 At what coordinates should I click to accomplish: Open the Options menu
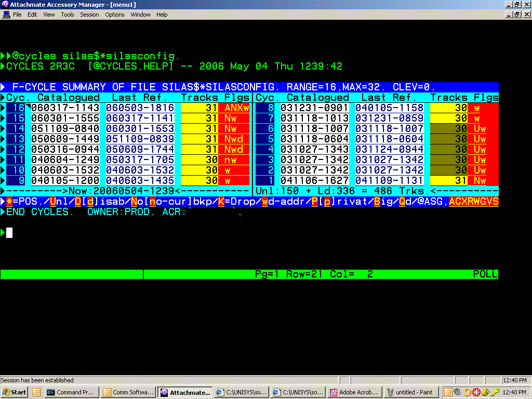coord(115,15)
